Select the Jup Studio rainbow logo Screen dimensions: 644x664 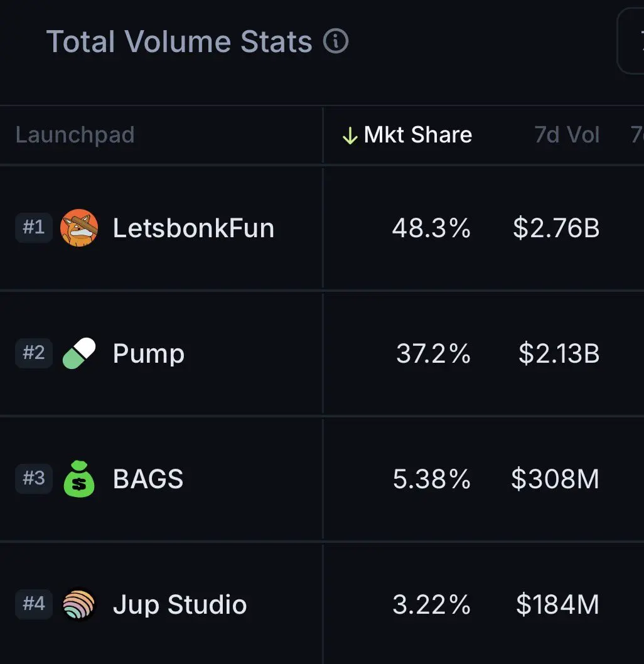(78, 604)
